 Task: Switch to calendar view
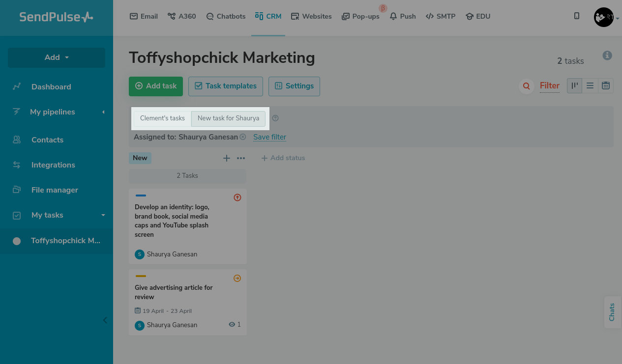(606, 85)
